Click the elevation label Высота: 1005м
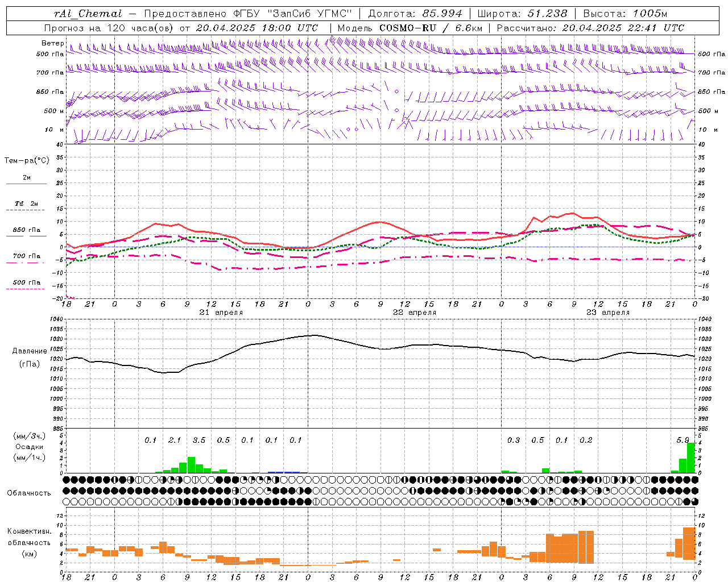The height and width of the screenshot is (582, 728). click(x=625, y=14)
